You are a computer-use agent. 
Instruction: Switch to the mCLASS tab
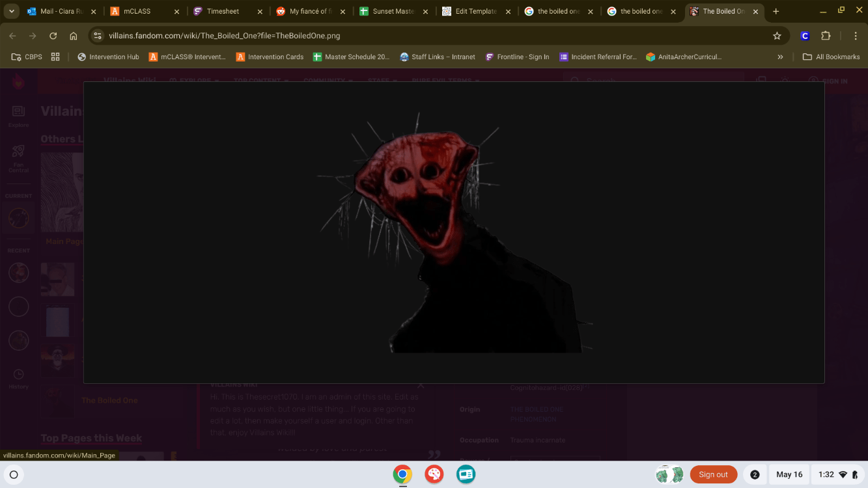click(x=145, y=12)
